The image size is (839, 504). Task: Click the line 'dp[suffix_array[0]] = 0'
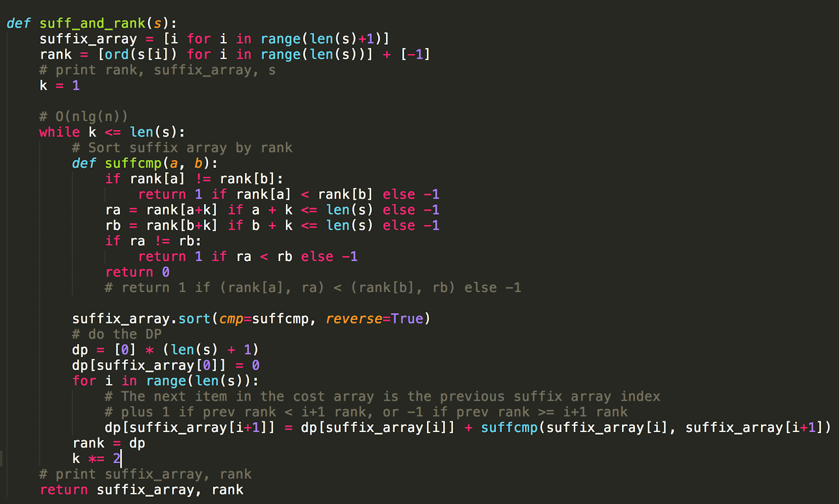(166, 366)
